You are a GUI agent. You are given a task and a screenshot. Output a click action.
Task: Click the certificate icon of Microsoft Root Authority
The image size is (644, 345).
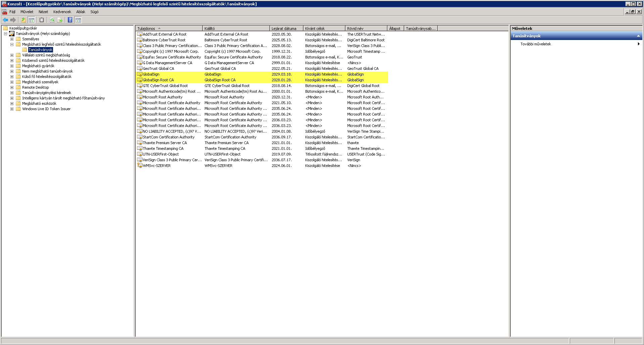140,97
